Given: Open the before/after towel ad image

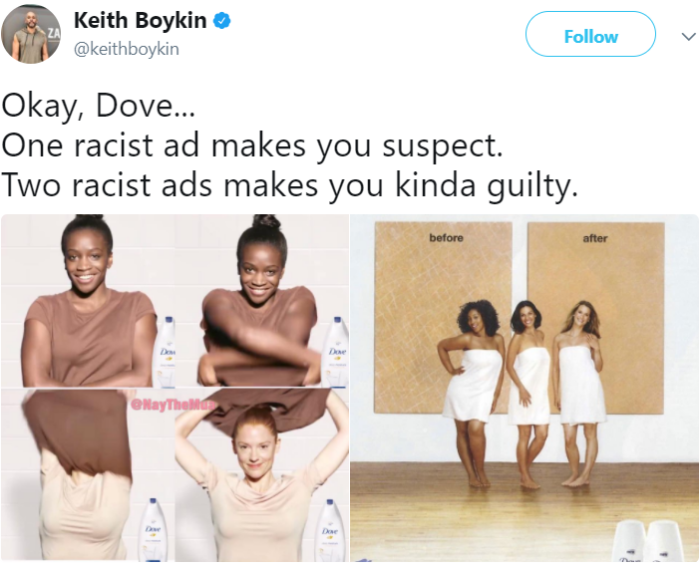Looking at the screenshot, I should click(x=525, y=388).
